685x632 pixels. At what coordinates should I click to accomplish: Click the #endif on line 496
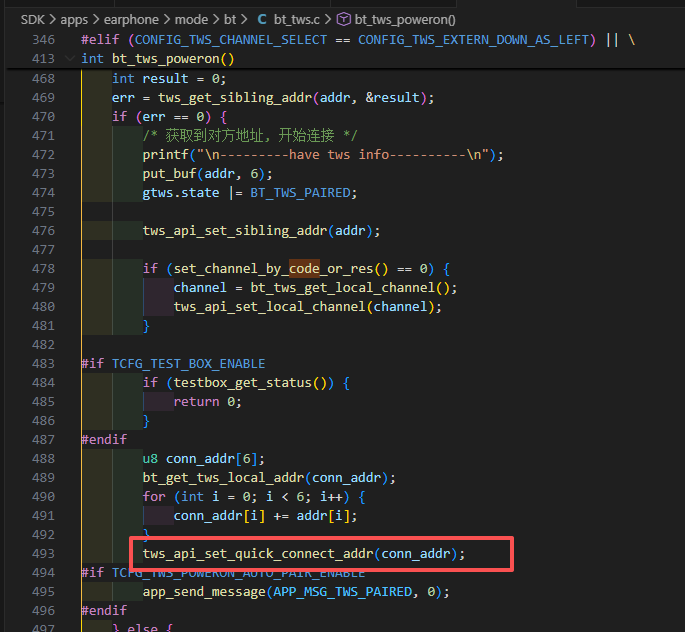tap(104, 610)
